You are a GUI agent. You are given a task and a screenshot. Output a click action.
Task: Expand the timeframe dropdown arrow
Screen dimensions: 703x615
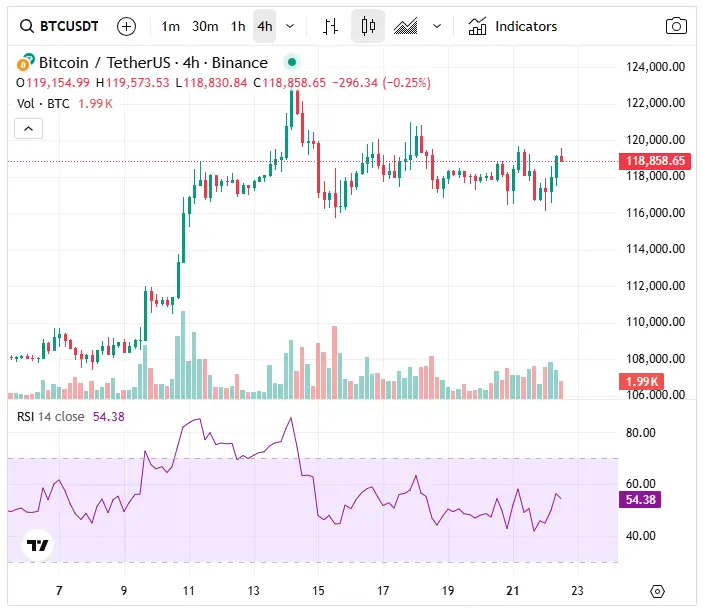click(x=290, y=26)
